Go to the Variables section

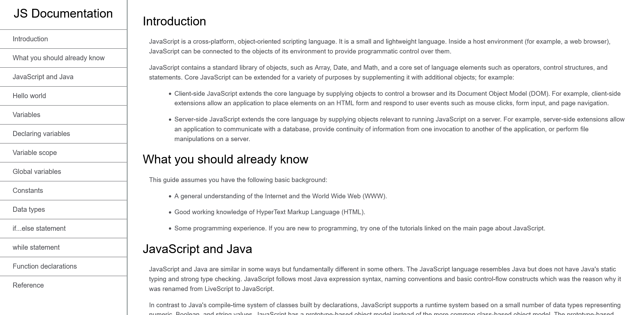click(x=26, y=115)
